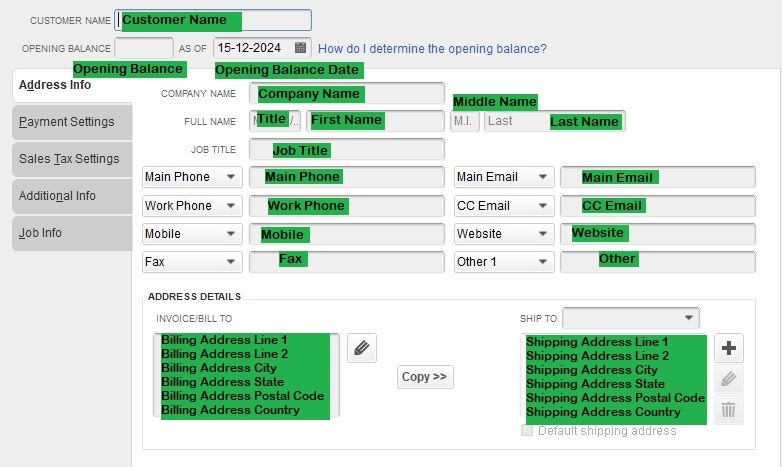Image resolution: width=782 pixels, height=467 pixels.
Task: Switch to the Payment Settings tab
Action: click(x=72, y=122)
